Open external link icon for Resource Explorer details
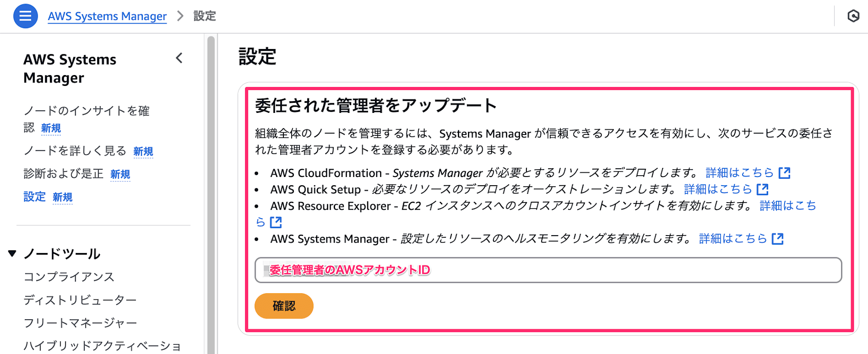868x354 pixels. click(x=276, y=222)
